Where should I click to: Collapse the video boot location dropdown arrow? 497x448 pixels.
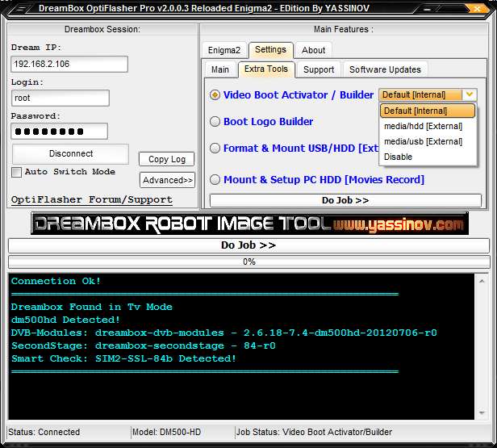point(470,94)
